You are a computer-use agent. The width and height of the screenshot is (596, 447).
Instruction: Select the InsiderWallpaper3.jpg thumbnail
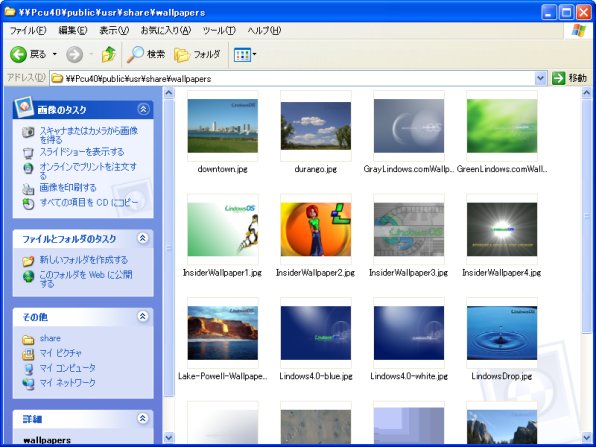click(409, 229)
